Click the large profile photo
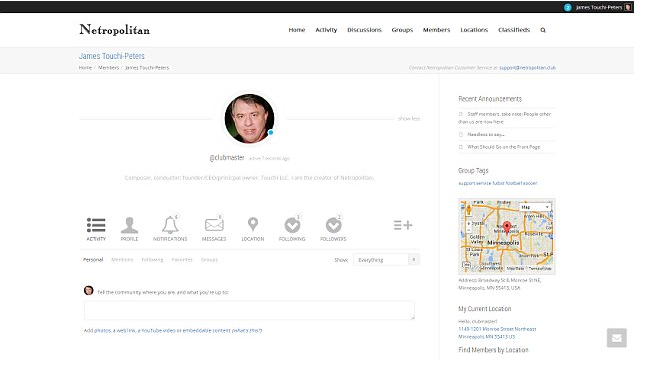 tap(249, 119)
